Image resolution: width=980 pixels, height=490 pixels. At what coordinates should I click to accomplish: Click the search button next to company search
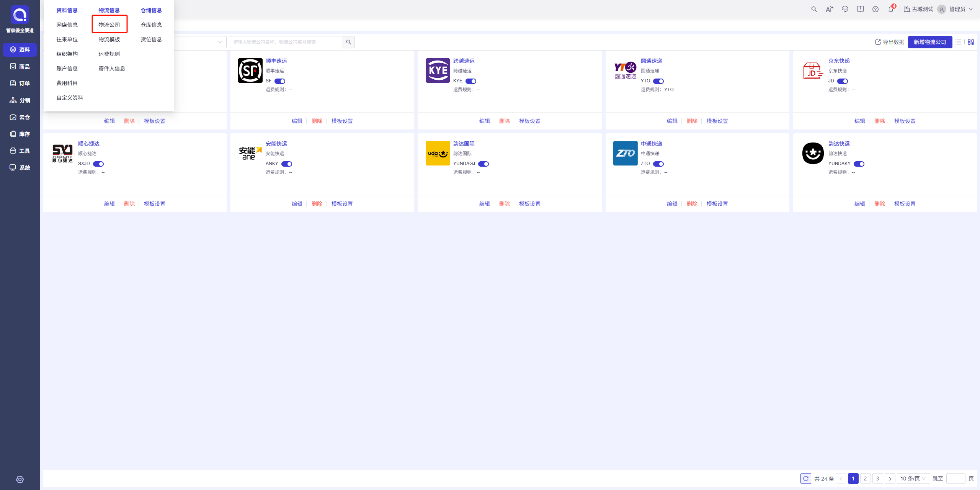349,42
